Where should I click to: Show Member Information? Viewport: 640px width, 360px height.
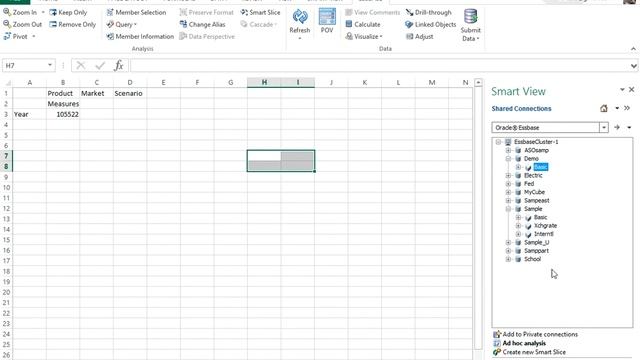(x=140, y=36)
